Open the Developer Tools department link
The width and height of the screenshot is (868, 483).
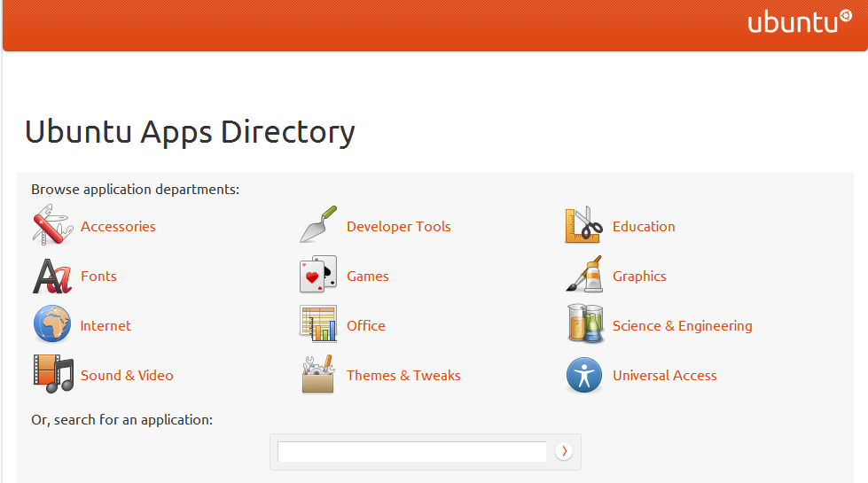pyautogui.click(x=399, y=227)
